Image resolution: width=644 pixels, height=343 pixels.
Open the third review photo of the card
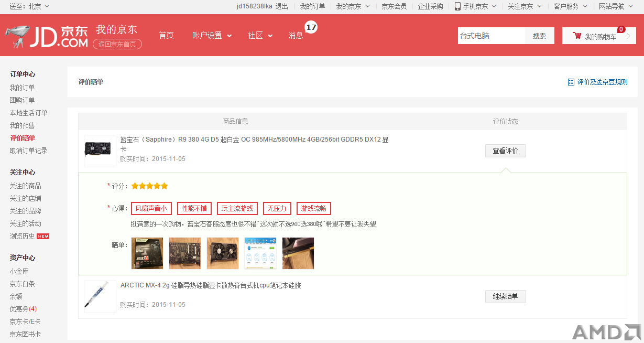coord(223,253)
